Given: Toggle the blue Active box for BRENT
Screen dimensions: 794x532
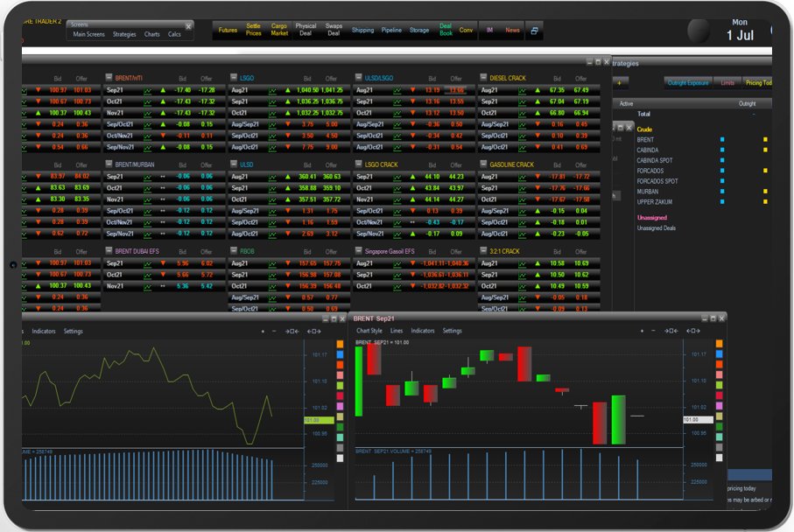Looking at the screenshot, I should [x=722, y=139].
